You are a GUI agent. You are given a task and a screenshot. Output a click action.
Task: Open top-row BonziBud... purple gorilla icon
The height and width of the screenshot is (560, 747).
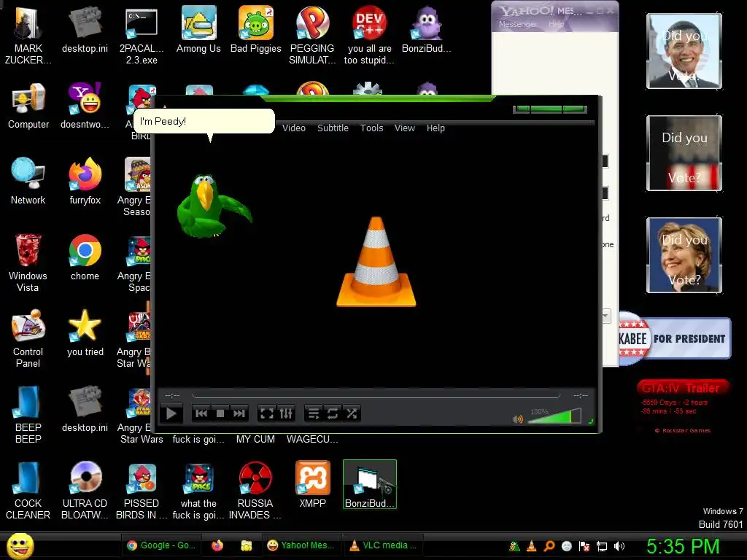tap(426, 30)
